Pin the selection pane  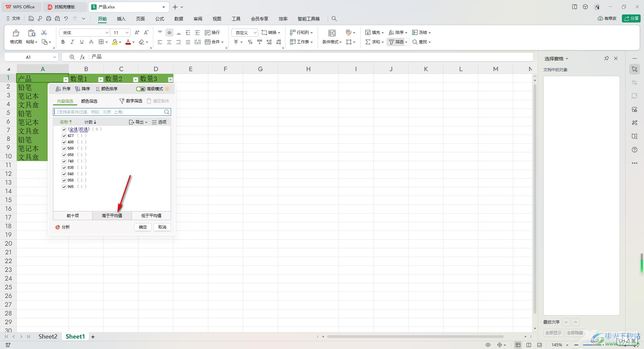[x=606, y=58]
